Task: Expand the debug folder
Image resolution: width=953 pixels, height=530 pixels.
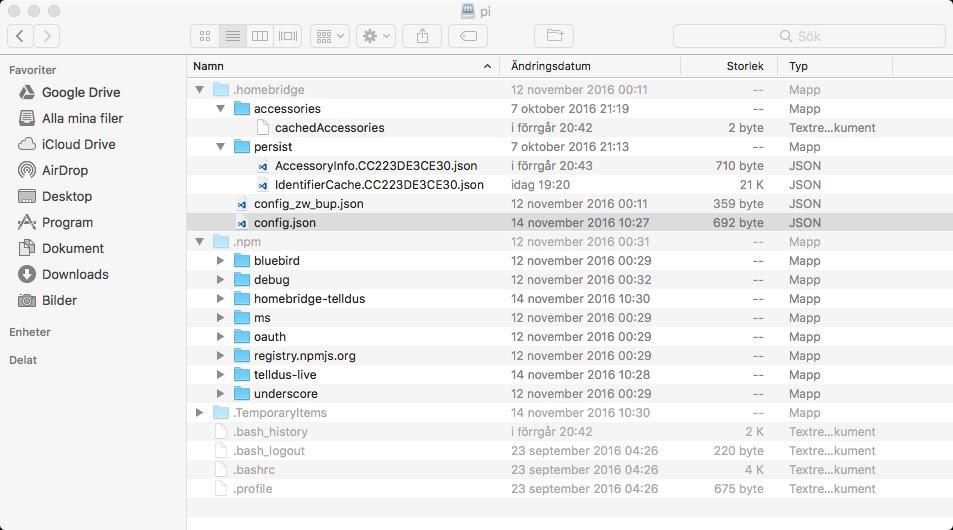Action: click(x=220, y=280)
